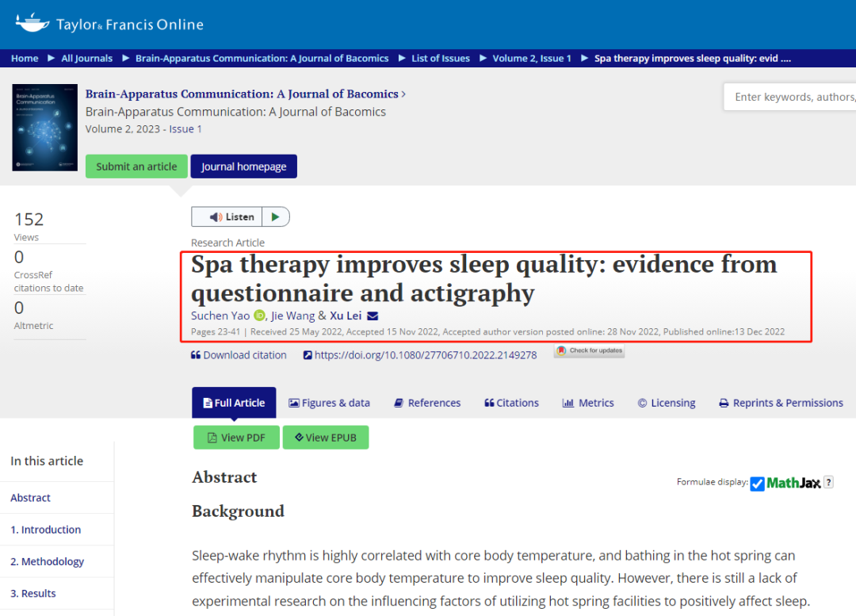
Task: Open the Figures & data tab
Action: [329, 403]
